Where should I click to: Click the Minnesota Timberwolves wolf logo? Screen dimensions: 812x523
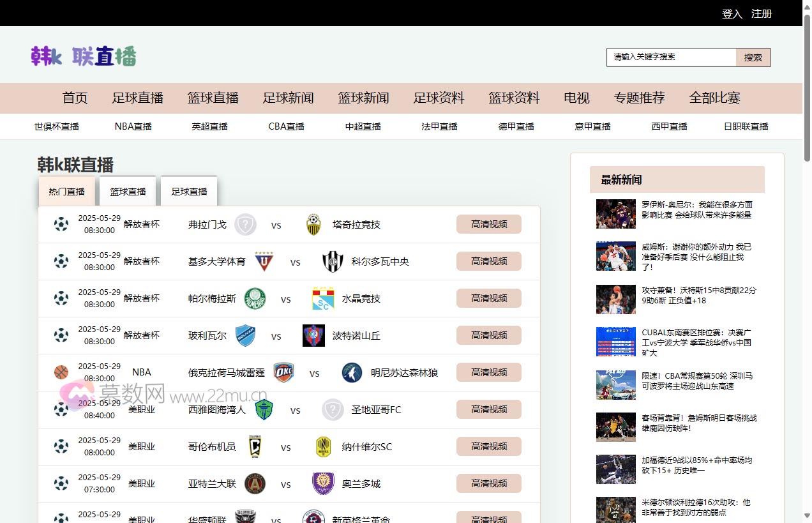click(x=352, y=372)
